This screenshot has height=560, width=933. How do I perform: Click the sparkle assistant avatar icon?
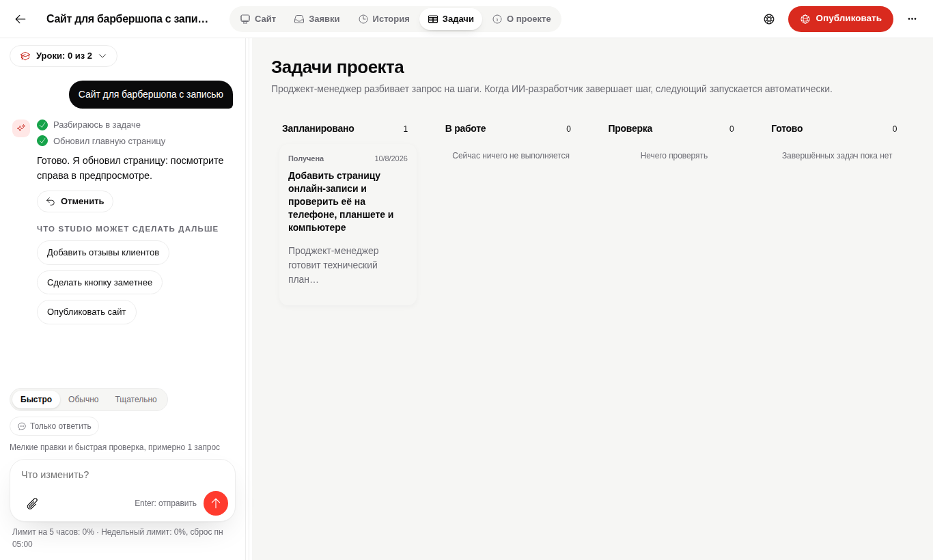21,128
